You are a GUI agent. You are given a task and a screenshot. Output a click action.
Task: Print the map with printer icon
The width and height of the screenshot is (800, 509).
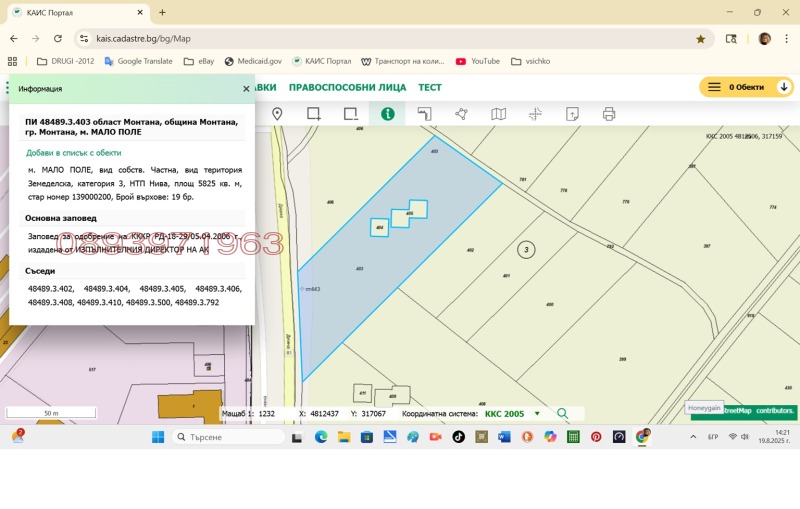click(609, 114)
